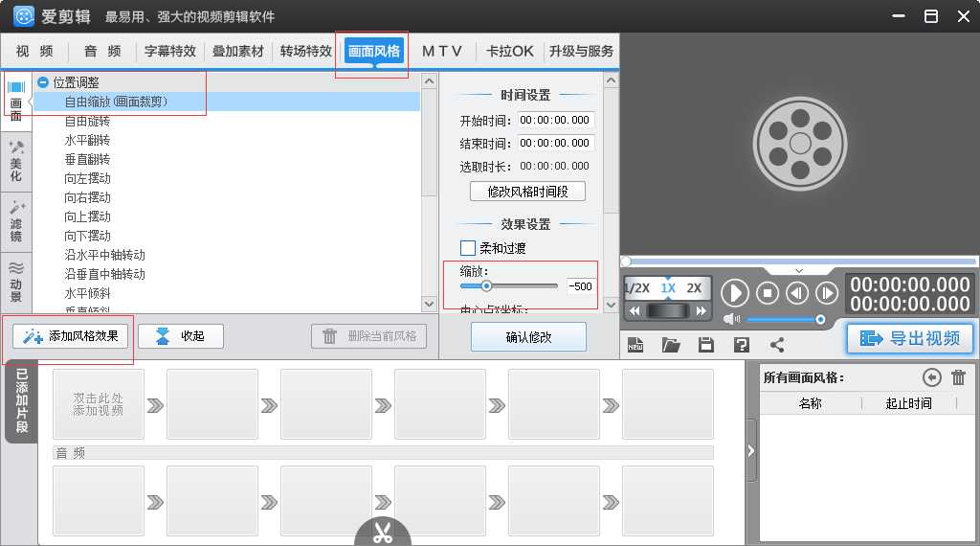Switch to the 卡拉OK tab

click(x=510, y=51)
